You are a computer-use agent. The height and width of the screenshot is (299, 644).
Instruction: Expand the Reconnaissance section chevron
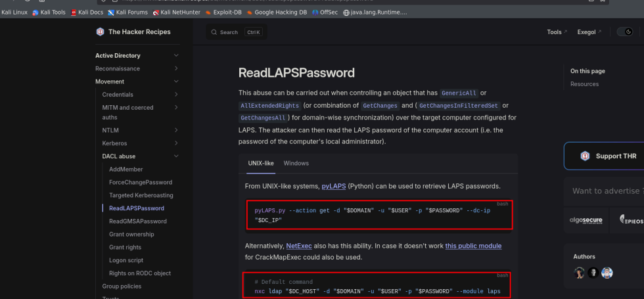pos(176,68)
